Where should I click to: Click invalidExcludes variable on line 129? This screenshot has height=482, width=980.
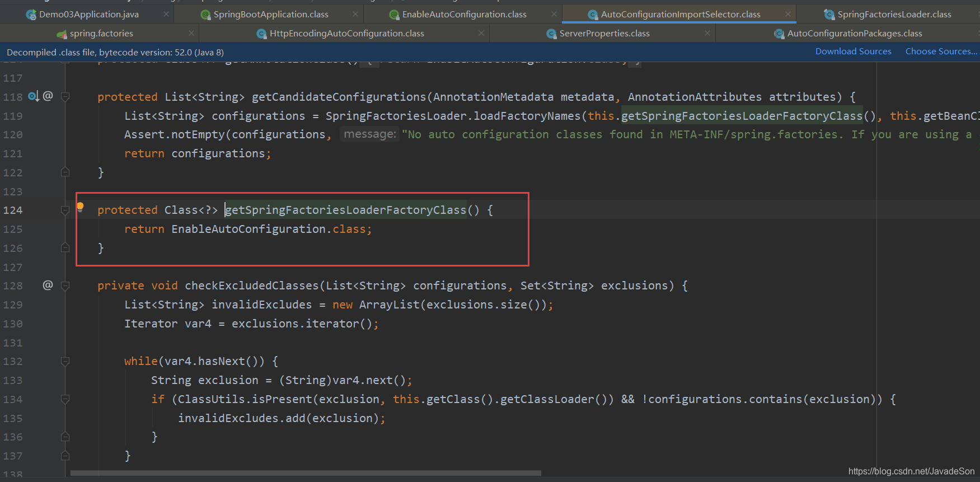tap(261, 305)
